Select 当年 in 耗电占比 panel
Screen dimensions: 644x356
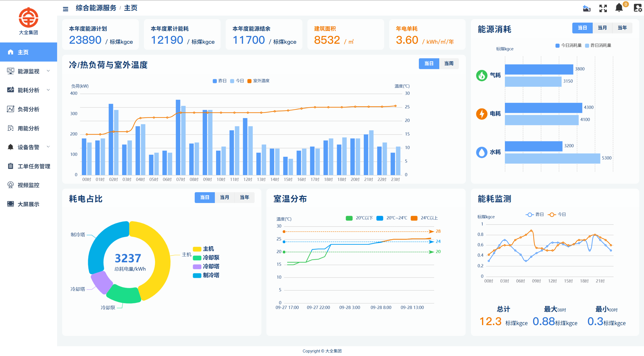coord(245,197)
